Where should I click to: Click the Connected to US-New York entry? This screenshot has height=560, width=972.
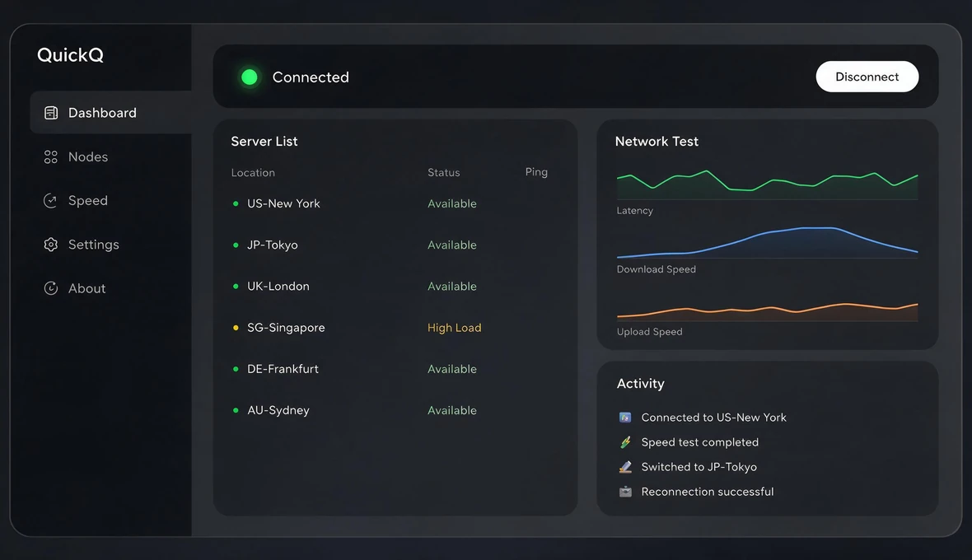[703, 418]
